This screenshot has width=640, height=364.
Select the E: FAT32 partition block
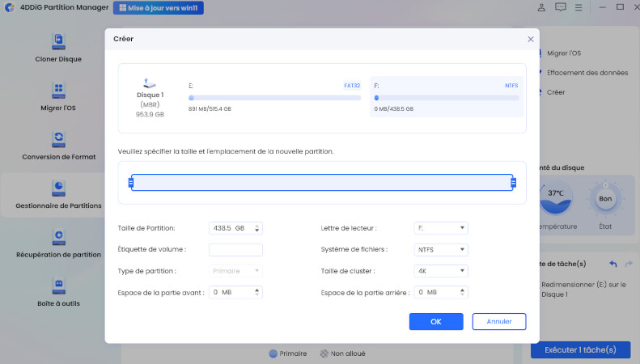pyautogui.click(x=274, y=97)
